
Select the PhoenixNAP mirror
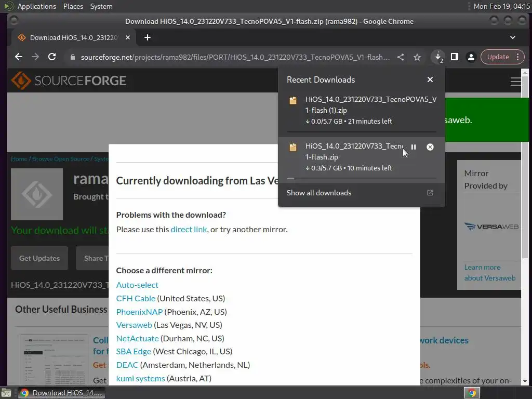pyautogui.click(x=139, y=312)
